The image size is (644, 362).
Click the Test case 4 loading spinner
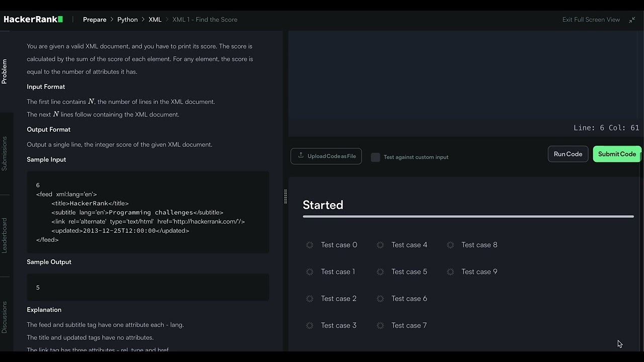pos(380,245)
